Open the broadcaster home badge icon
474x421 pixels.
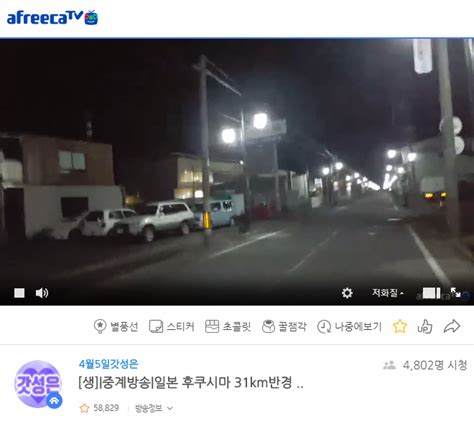[x=54, y=401]
